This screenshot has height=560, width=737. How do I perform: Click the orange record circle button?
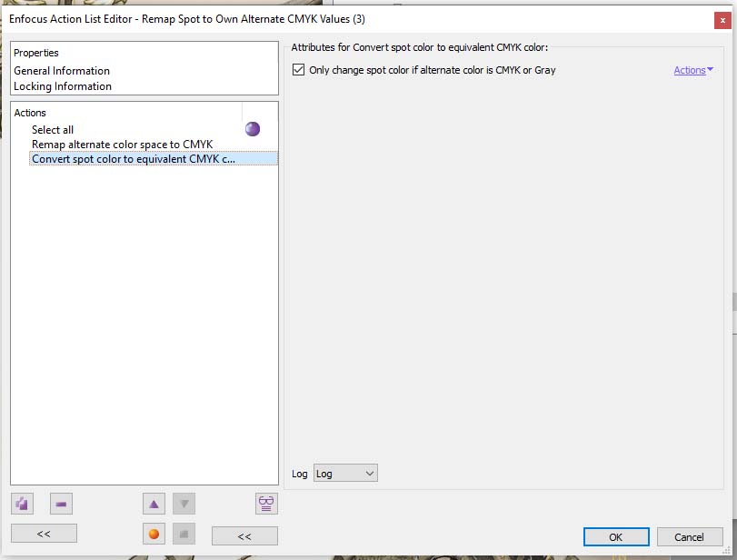[x=154, y=535]
